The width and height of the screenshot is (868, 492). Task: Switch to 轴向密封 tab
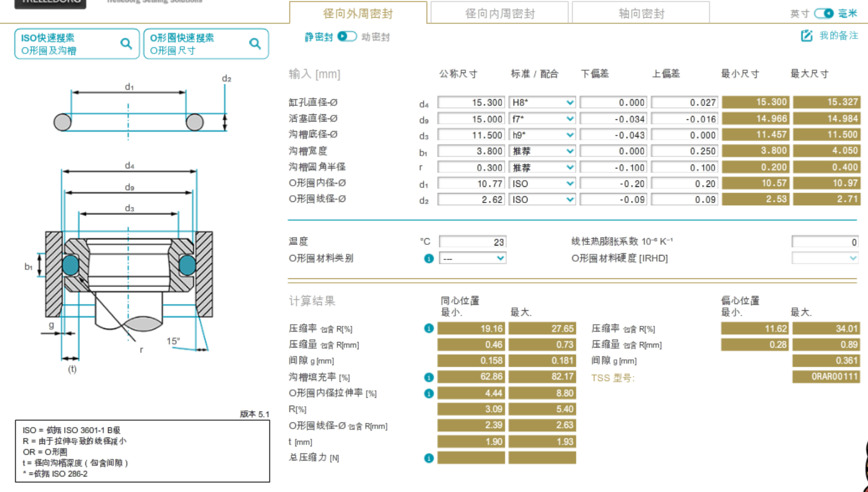[641, 13]
